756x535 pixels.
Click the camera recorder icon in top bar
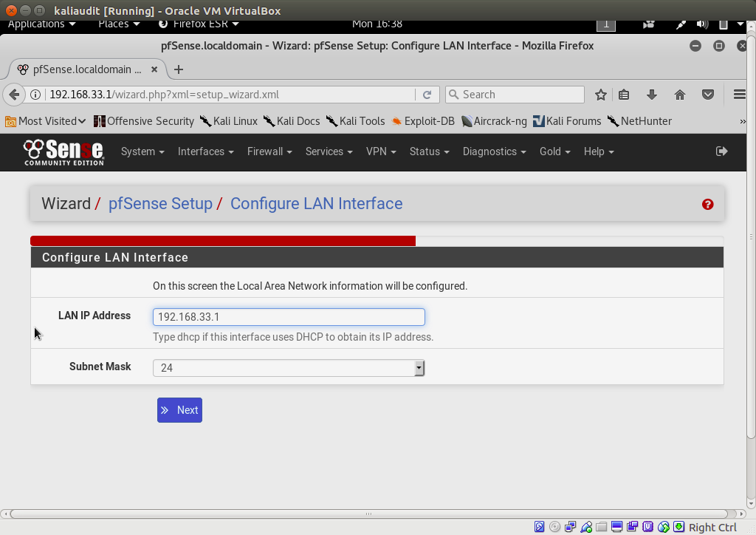[648, 24]
